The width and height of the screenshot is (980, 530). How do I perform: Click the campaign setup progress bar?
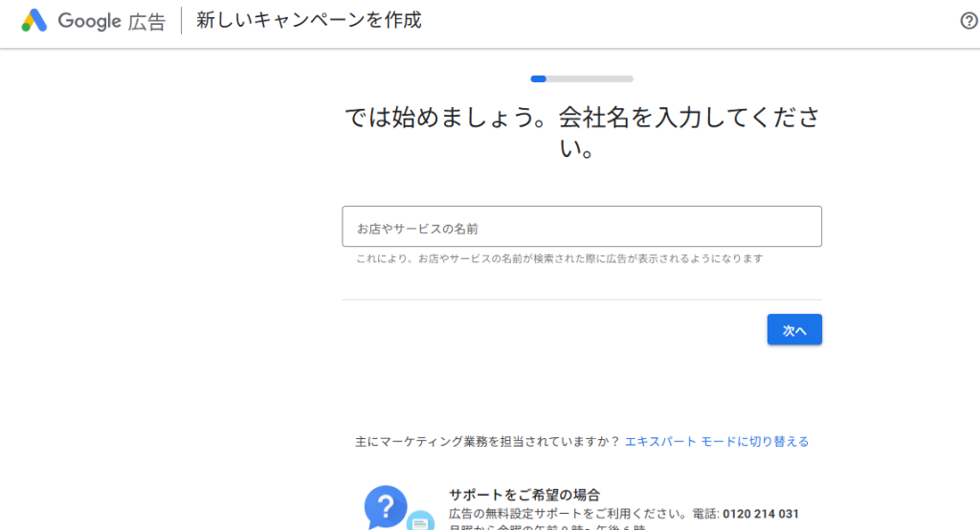pos(582,78)
